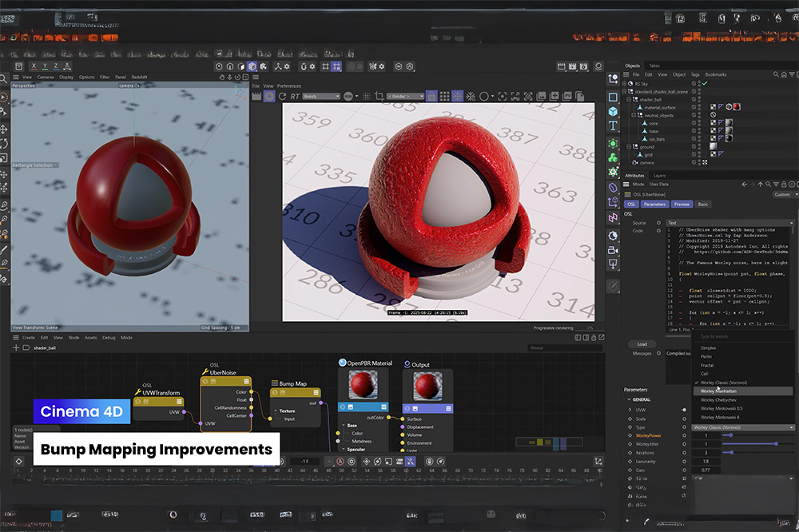The width and height of the screenshot is (799, 532).
Task: Click the Lacunarity value field
Action: pos(705,462)
